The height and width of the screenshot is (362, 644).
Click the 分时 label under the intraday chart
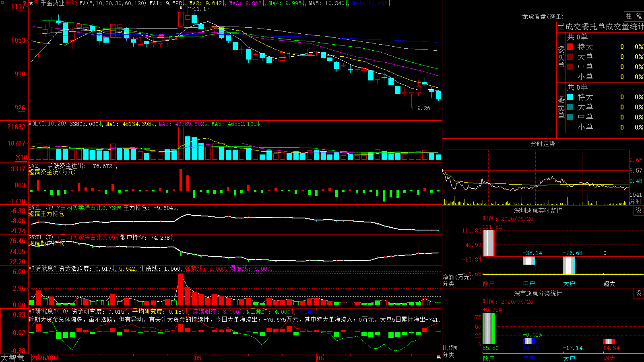[x=636, y=201]
